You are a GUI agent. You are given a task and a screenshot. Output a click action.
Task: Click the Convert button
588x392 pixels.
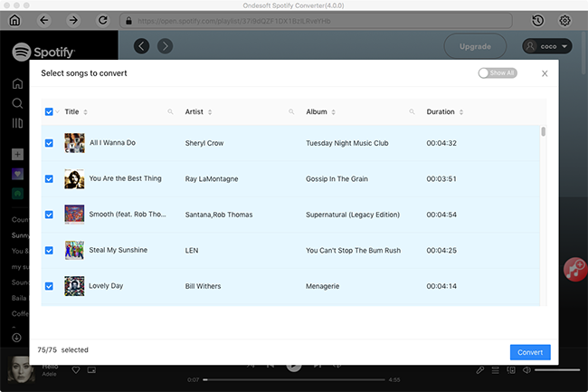(530, 353)
